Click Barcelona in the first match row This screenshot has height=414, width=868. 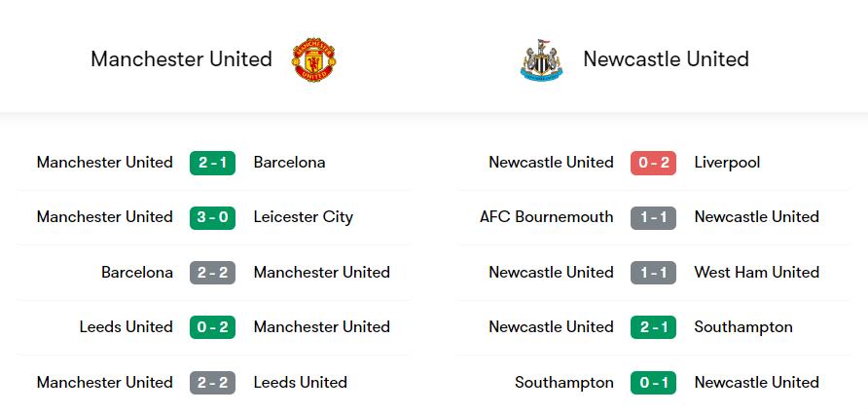tap(289, 163)
